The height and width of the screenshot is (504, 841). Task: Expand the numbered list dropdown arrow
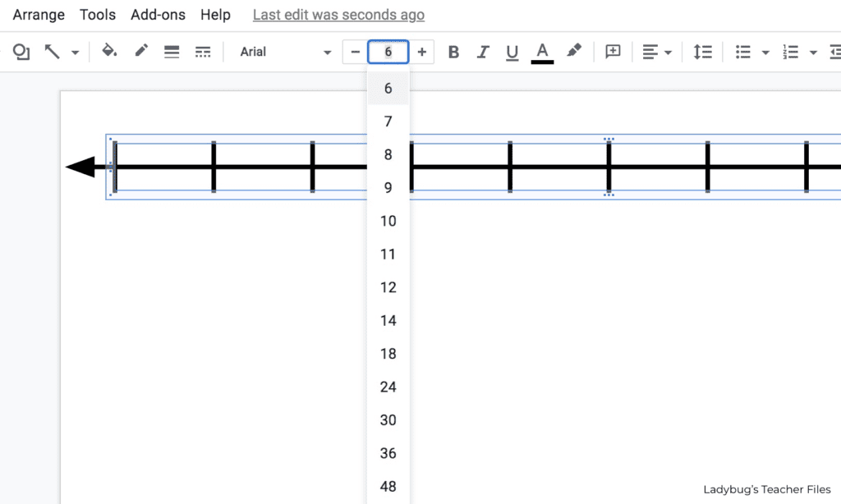[x=813, y=53]
